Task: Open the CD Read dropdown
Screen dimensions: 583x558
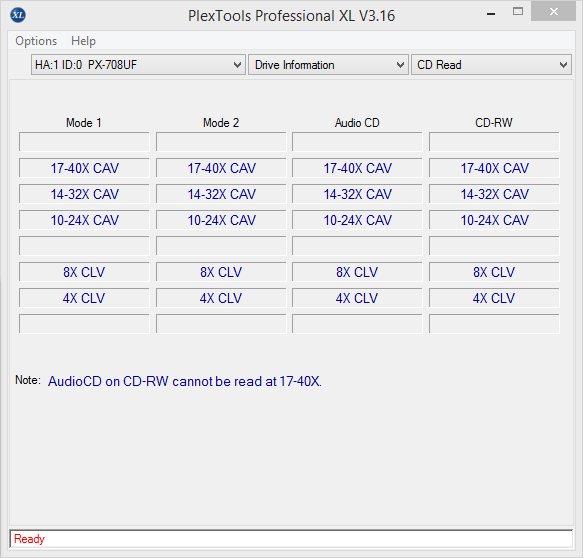Action: pyautogui.click(x=491, y=65)
